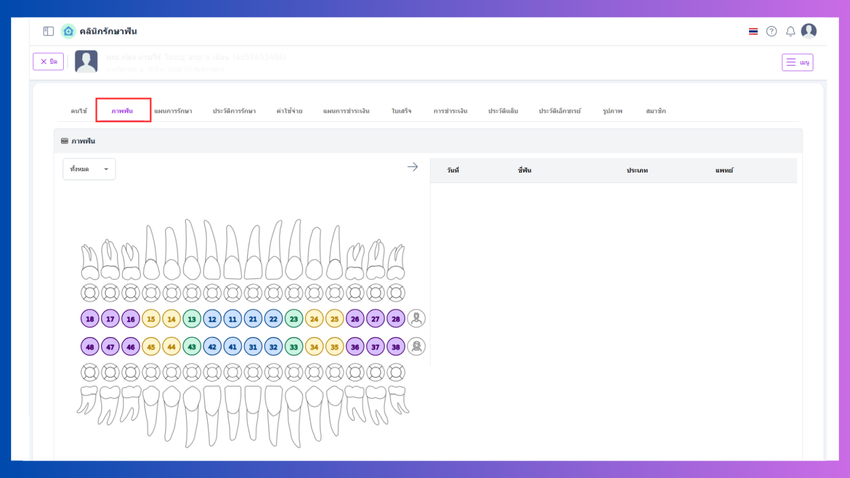Select tooth number 21
Image resolution: width=850 pixels, height=478 pixels.
coord(253,319)
